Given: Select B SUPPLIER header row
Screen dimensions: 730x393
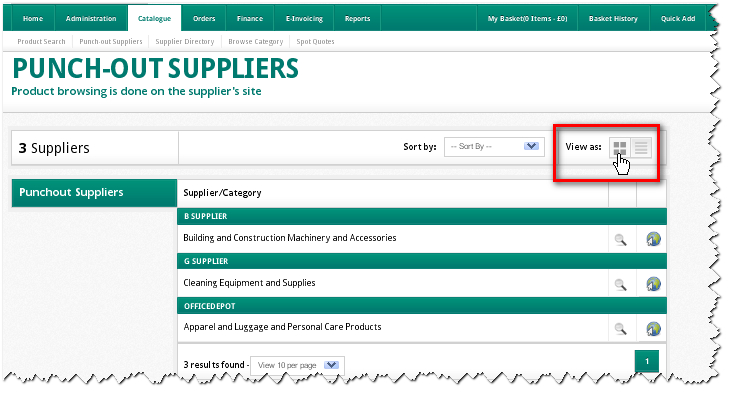Looking at the screenshot, I should pos(422,217).
